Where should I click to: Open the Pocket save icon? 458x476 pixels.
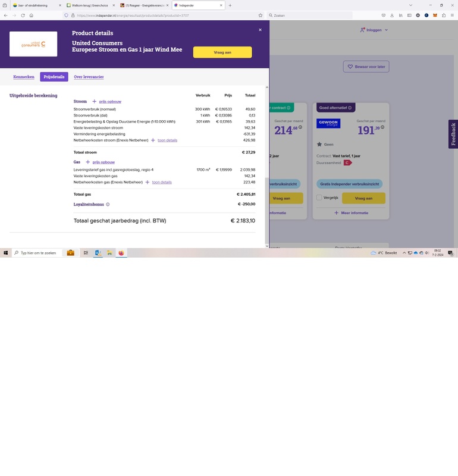pyautogui.click(x=384, y=15)
